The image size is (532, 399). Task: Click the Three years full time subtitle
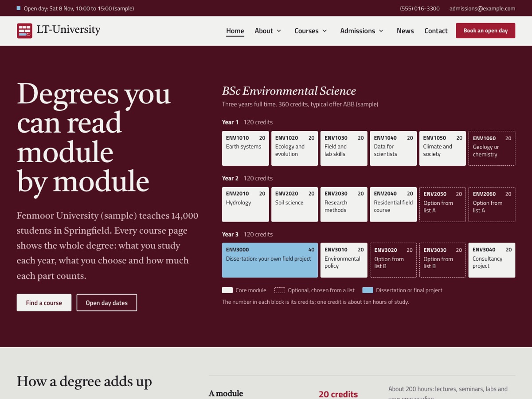[x=300, y=105]
